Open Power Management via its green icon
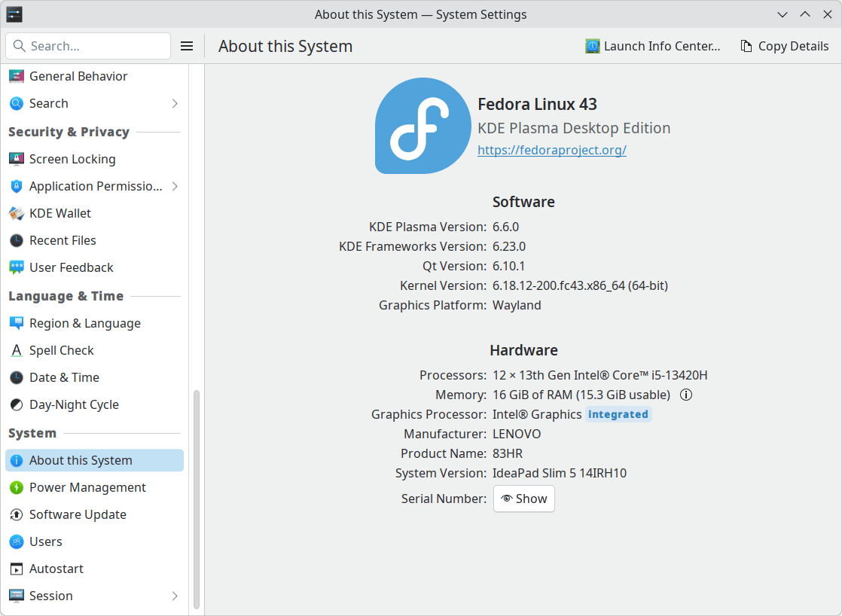The height and width of the screenshot is (616, 842). coord(17,487)
